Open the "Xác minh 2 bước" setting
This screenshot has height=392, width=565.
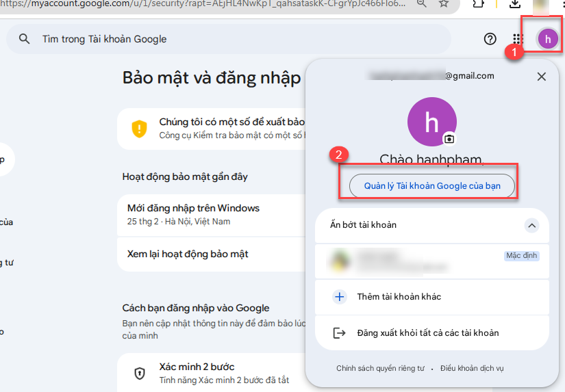coord(199,367)
